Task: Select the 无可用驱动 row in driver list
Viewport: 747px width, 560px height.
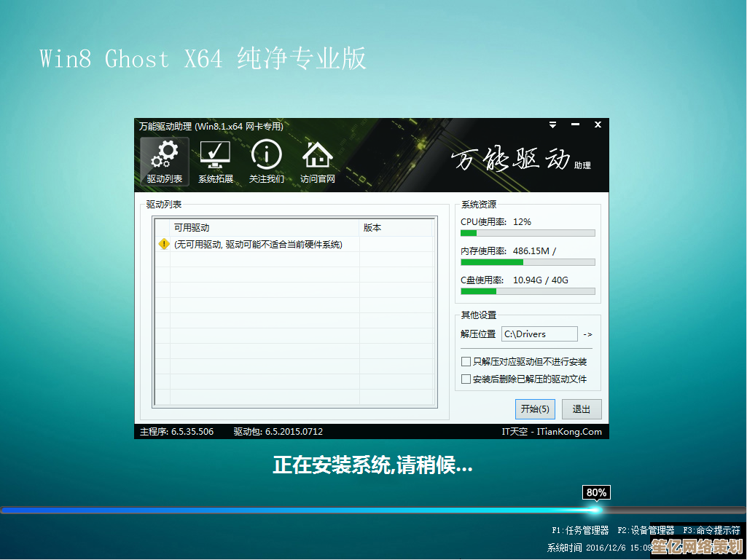Action: [x=258, y=245]
